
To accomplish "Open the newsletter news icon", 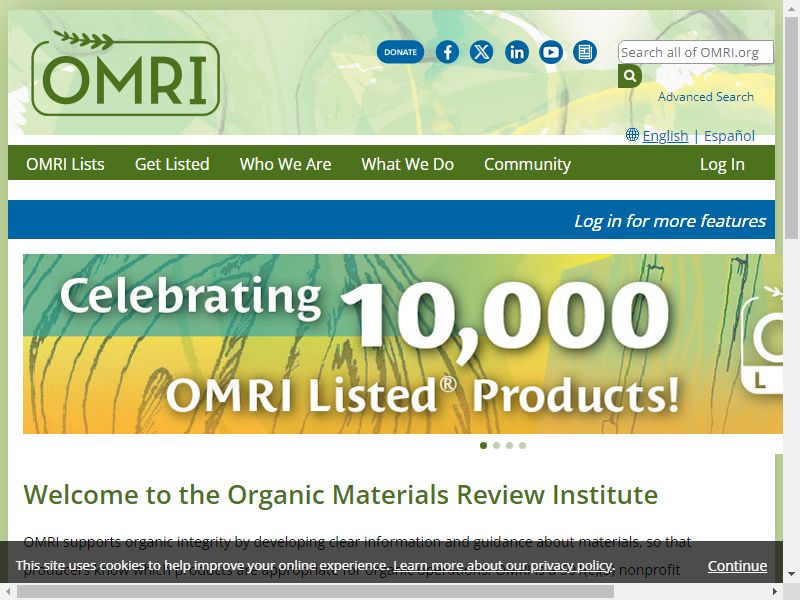I will 585,52.
